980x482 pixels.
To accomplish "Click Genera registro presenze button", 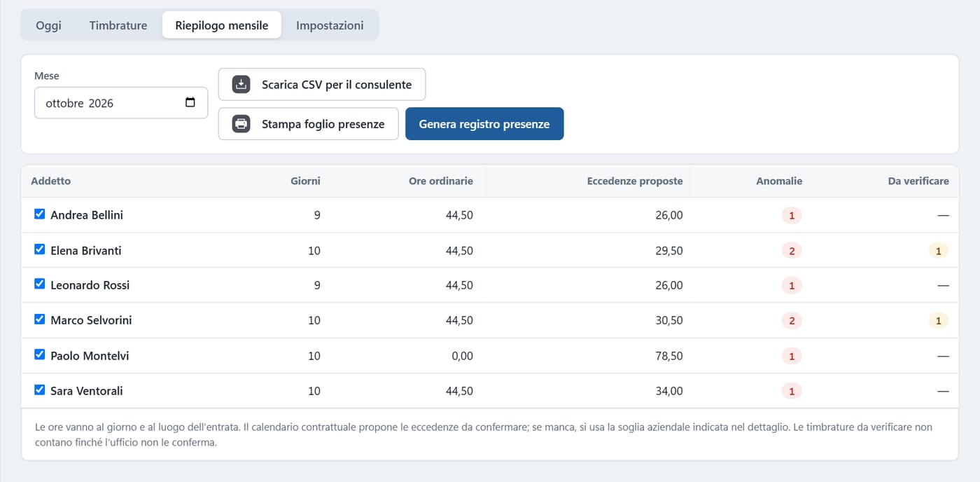I will tap(484, 124).
